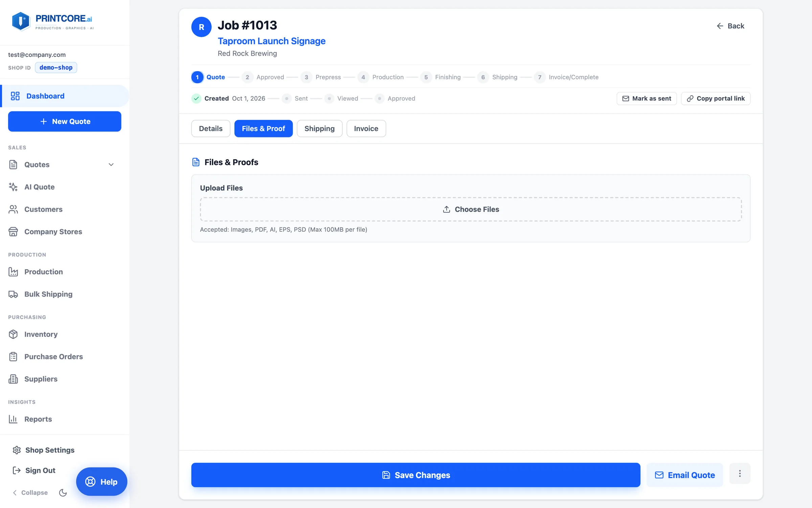
Task: Switch to the Shipping tab
Action: (319, 129)
